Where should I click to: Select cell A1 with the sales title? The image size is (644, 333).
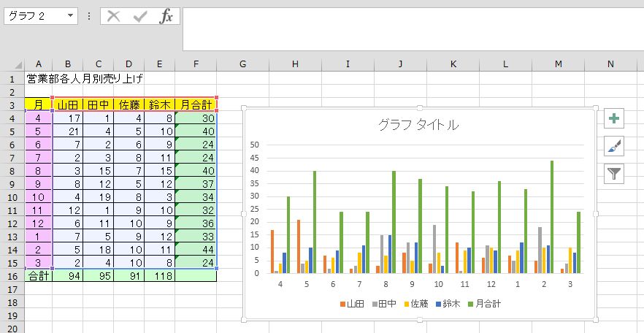38,78
